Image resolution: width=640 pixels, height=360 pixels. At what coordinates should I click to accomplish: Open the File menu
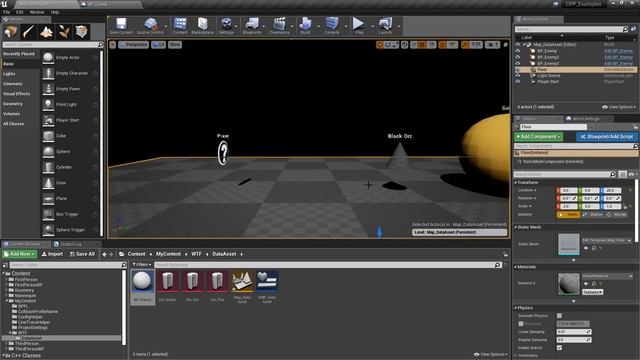pos(7,12)
